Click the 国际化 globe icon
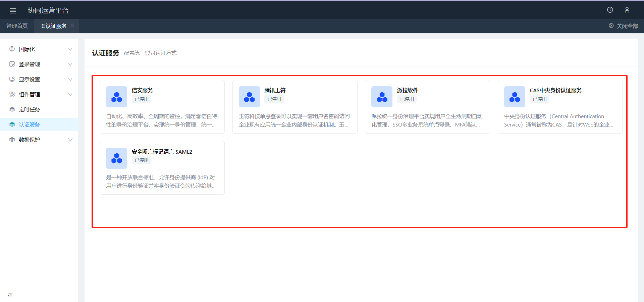644x302 pixels. click(x=12, y=49)
